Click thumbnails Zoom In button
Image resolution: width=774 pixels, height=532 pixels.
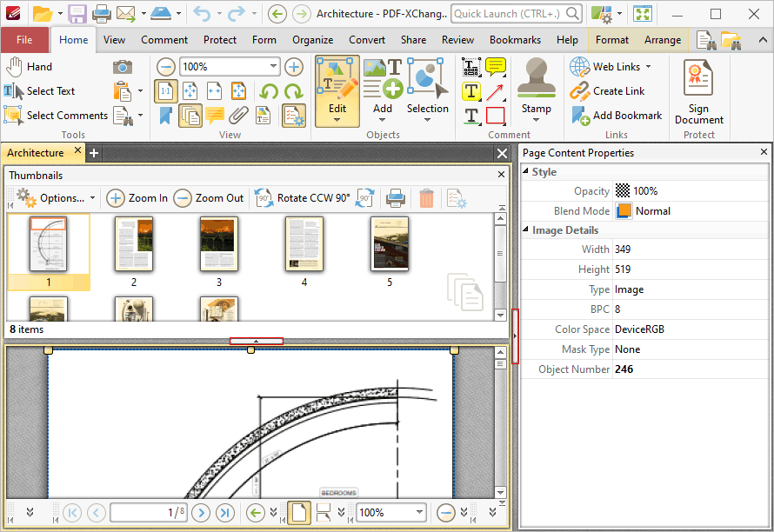137,198
